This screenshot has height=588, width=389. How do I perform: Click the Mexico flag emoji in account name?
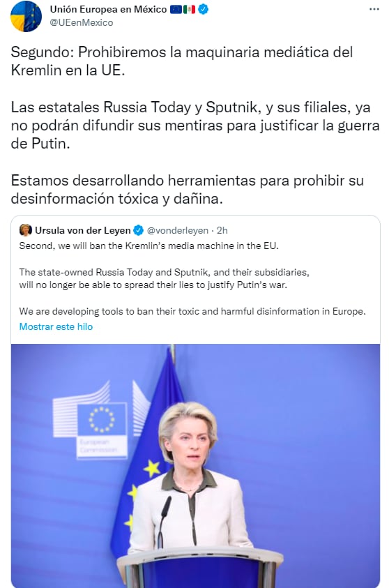tap(189, 9)
